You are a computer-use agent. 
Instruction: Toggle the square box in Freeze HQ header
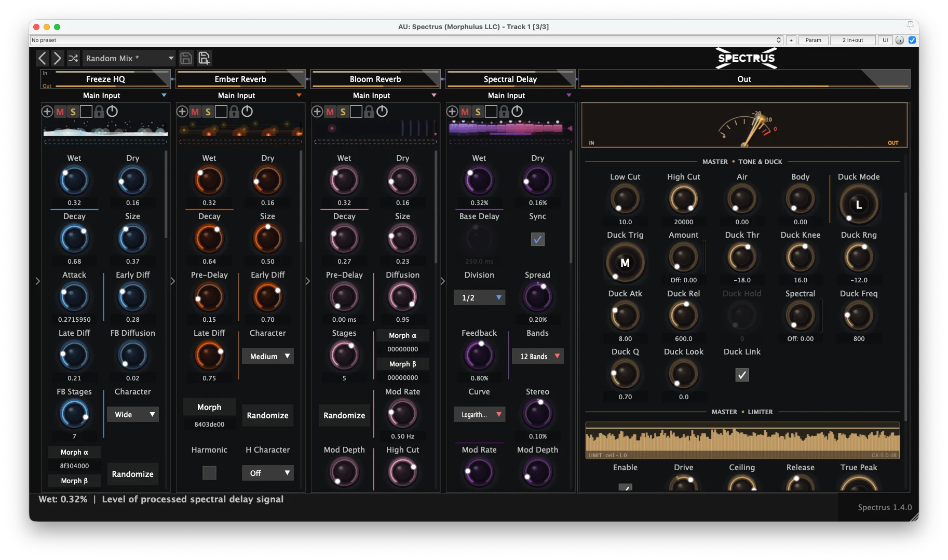86,111
